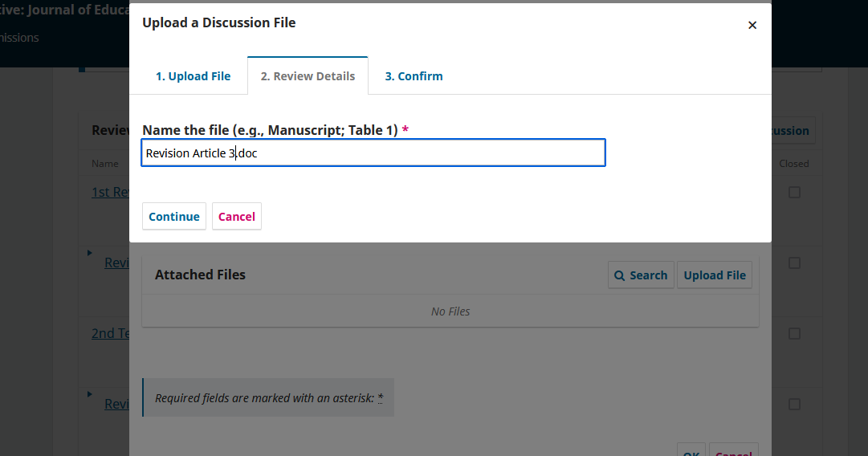
Task: Expand the lower disclosure triangle at left
Action: coord(90,394)
